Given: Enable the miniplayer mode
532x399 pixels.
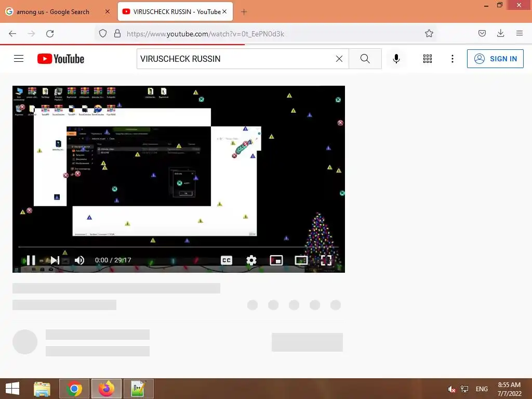Looking at the screenshot, I should click(276, 260).
